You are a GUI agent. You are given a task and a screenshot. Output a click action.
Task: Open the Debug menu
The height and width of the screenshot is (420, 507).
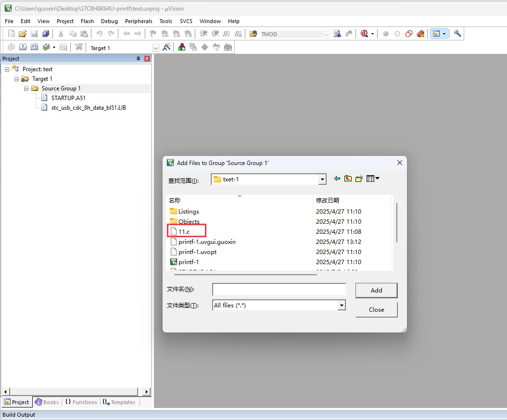point(109,21)
